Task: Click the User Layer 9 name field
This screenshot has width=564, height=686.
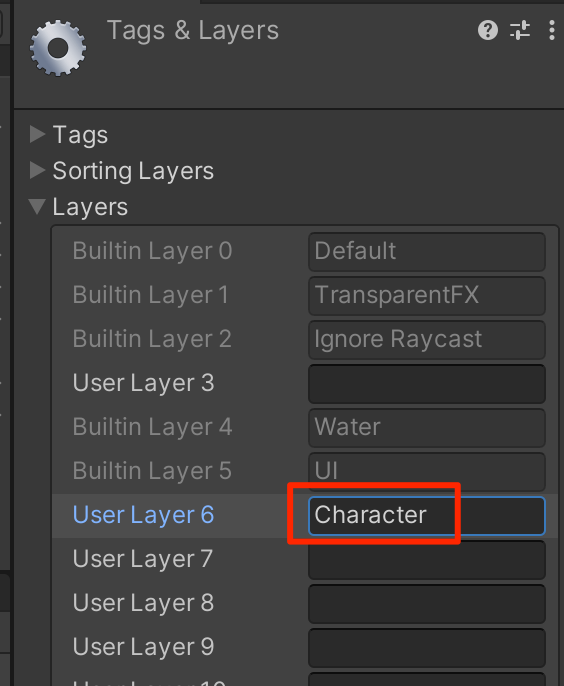Action: coord(427,648)
